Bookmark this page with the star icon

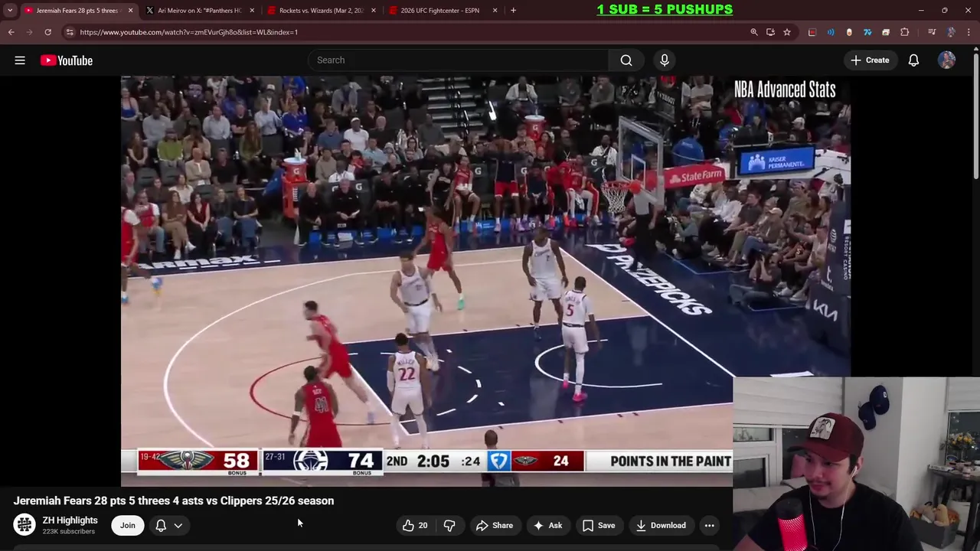click(x=787, y=32)
